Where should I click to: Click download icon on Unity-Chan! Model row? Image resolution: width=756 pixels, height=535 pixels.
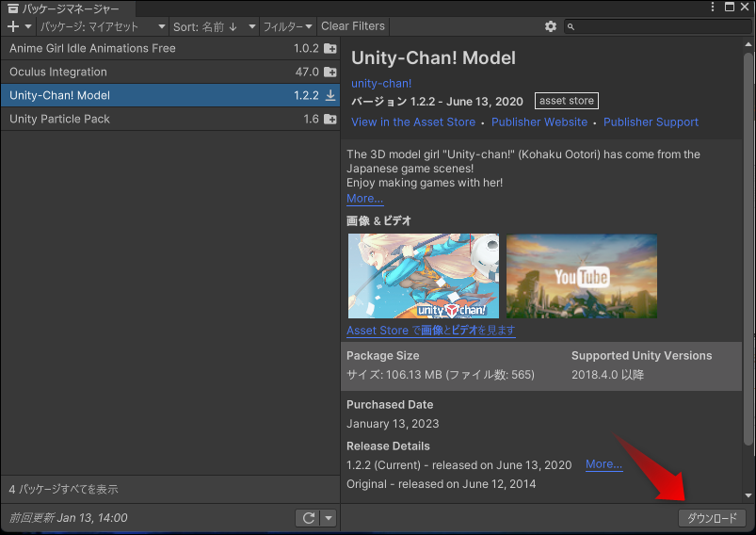(x=330, y=95)
